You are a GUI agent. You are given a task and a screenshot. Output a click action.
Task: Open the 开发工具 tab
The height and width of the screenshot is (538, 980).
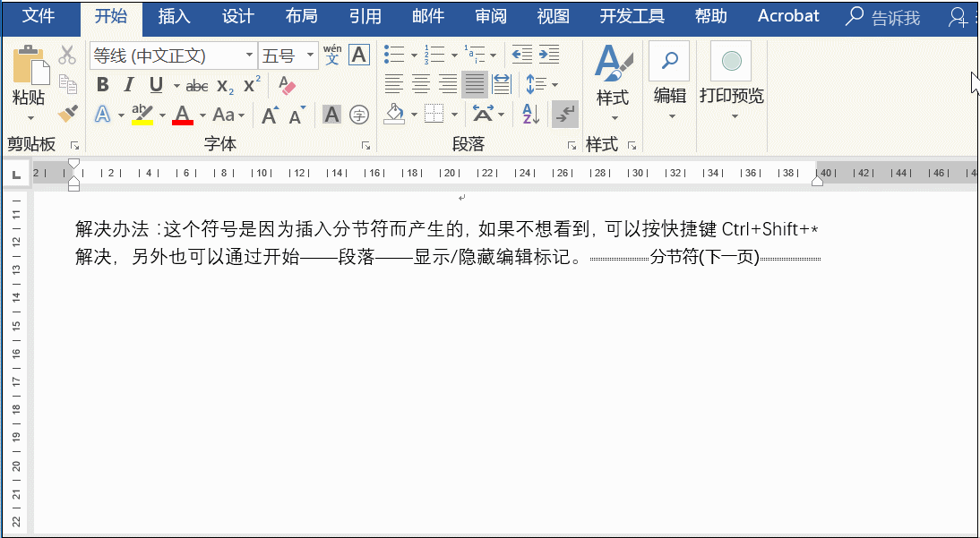[632, 17]
